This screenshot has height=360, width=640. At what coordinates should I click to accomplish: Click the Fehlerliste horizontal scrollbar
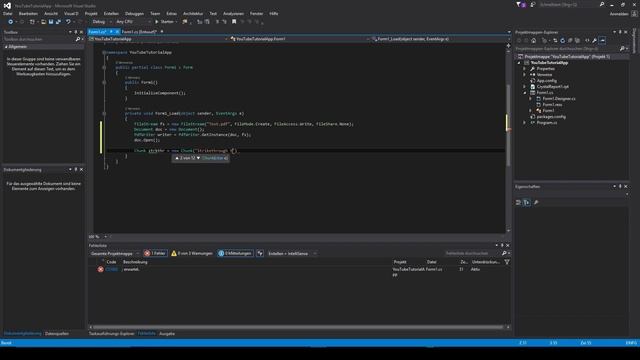297,327
